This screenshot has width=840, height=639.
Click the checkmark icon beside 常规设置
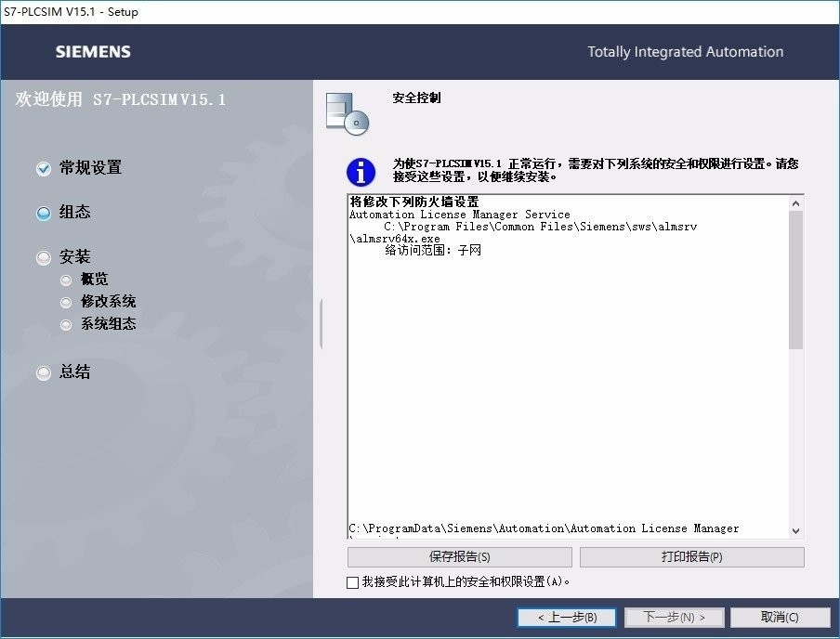44,169
